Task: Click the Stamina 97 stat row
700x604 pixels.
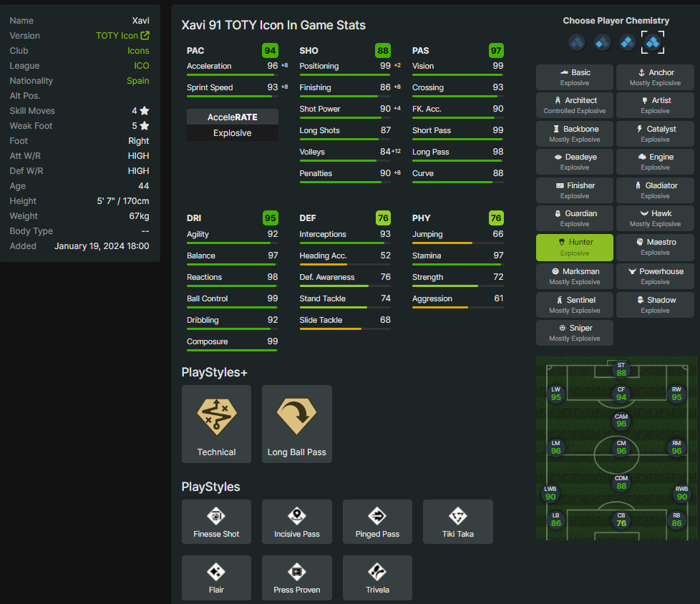Action: [x=457, y=258]
